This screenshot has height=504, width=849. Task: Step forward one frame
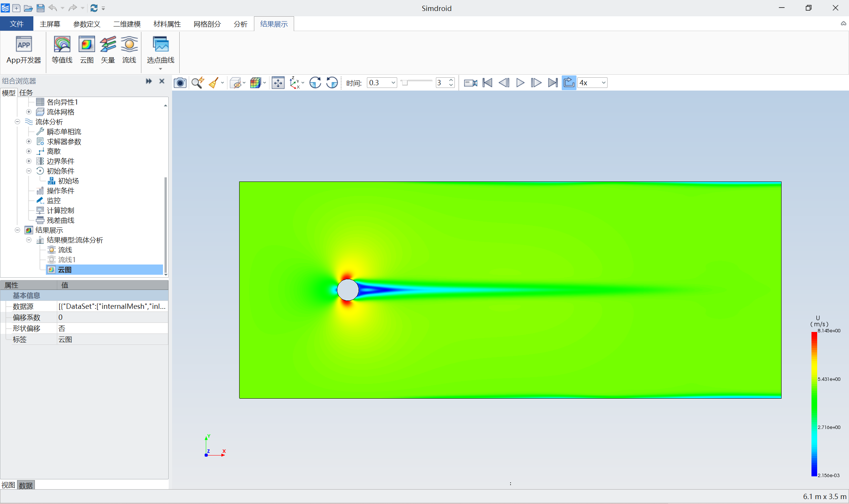(x=536, y=83)
